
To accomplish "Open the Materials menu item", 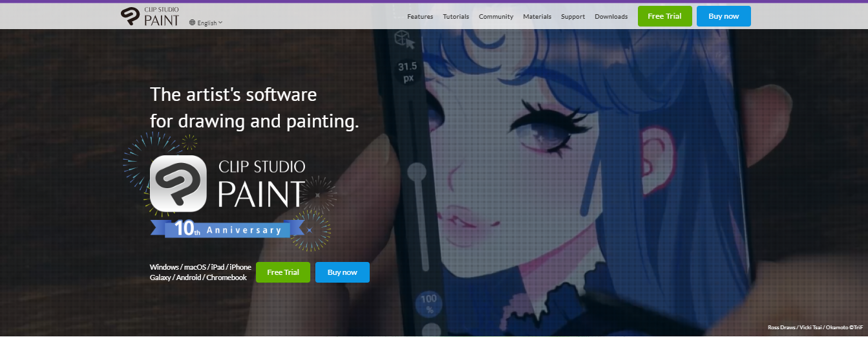I will [537, 16].
